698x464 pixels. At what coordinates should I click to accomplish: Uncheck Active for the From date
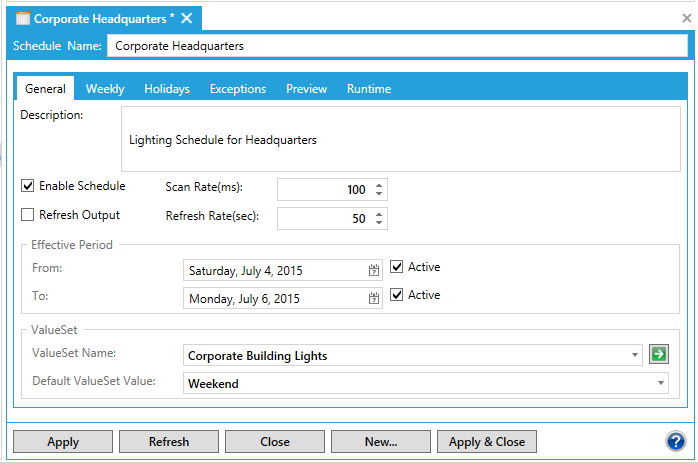click(x=398, y=267)
